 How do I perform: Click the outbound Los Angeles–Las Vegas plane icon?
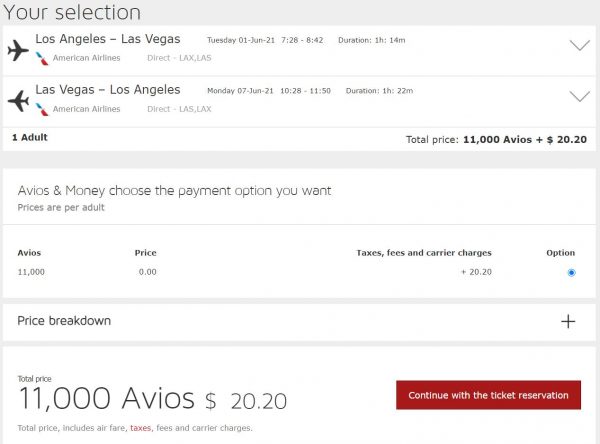pos(18,49)
